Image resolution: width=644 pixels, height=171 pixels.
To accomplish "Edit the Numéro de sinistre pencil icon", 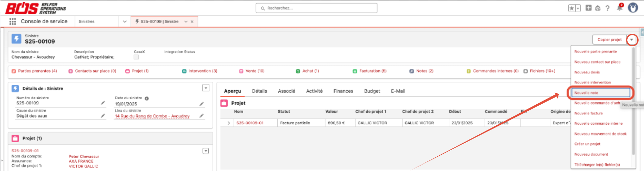I will click(103, 103).
